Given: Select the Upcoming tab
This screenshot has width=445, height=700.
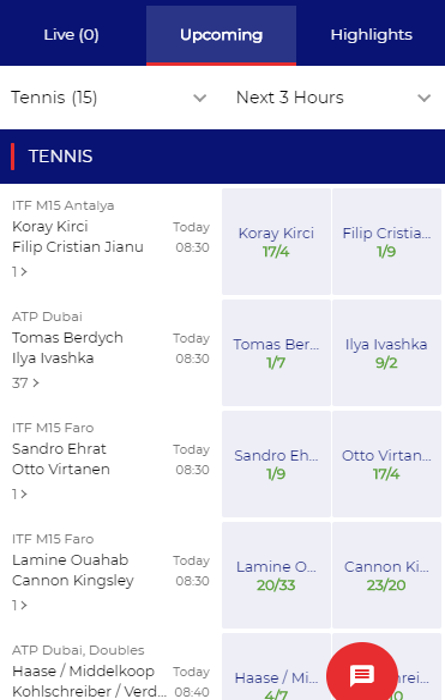Looking at the screenshot, I should pyautogui.click(x=221, y=35).
